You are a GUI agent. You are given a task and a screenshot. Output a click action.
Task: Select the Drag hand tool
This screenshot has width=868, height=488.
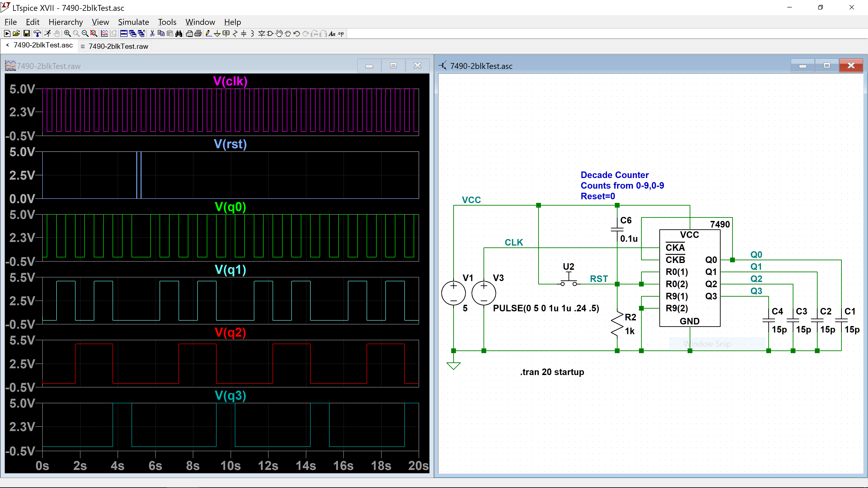288,34
